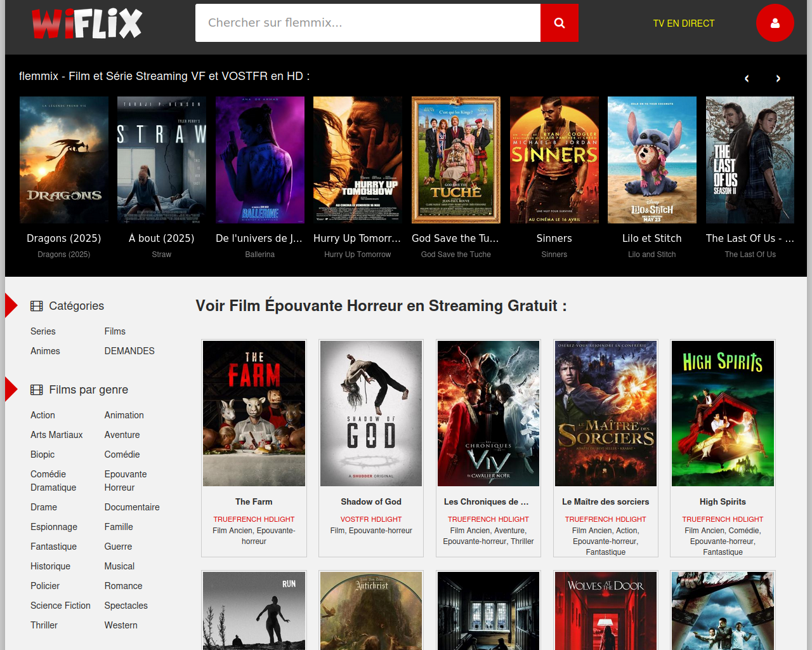This screenshot has width=812, height=650.
Task: Select the Famille genre
Action: 119,527
